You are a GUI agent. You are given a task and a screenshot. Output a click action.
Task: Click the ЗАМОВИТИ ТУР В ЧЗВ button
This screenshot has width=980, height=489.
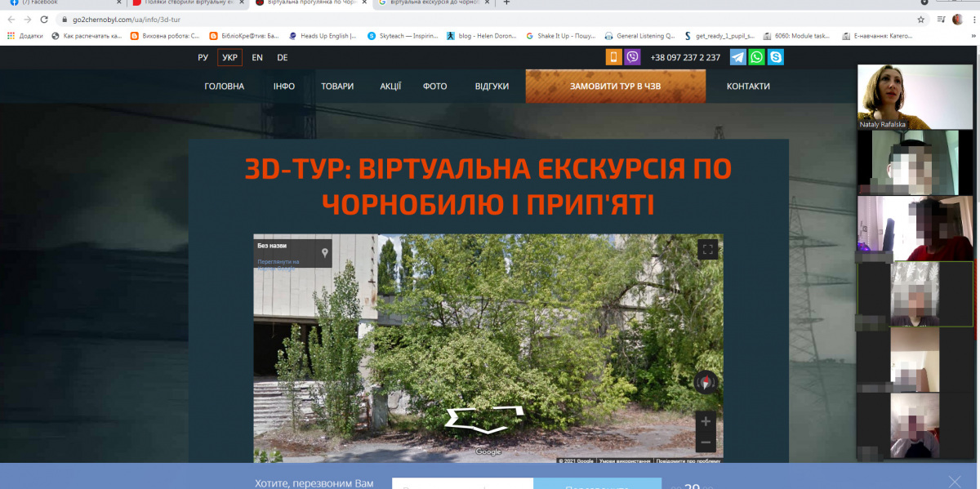point(616,87)
